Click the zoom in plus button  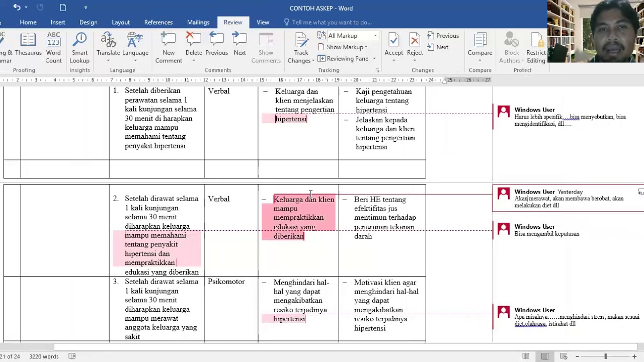click(x=634, y=356)
